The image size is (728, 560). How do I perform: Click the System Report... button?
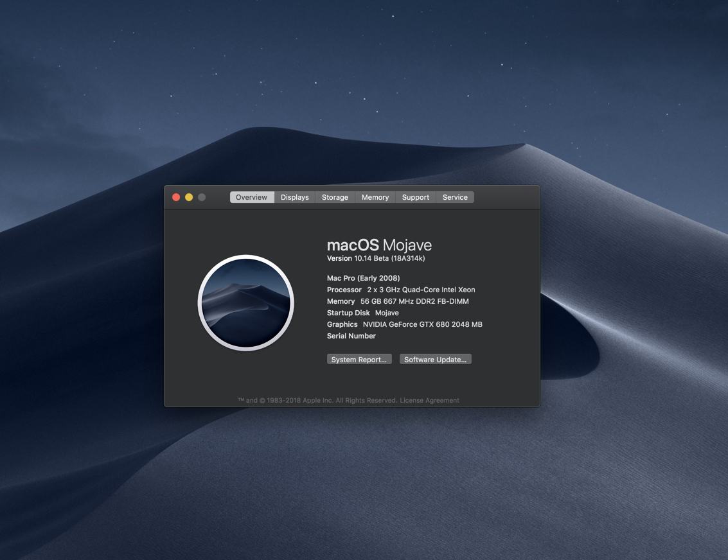359,360
